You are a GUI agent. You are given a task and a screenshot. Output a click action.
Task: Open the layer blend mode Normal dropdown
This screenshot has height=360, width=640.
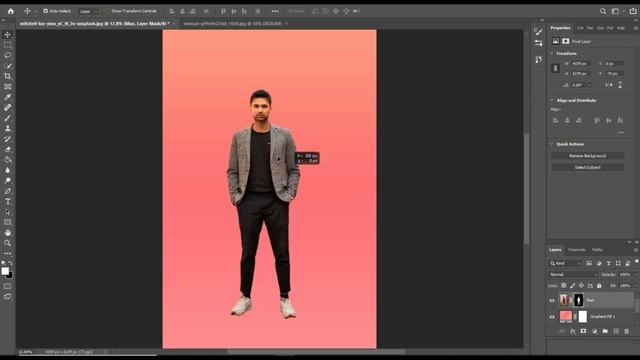tap(573, 275)
